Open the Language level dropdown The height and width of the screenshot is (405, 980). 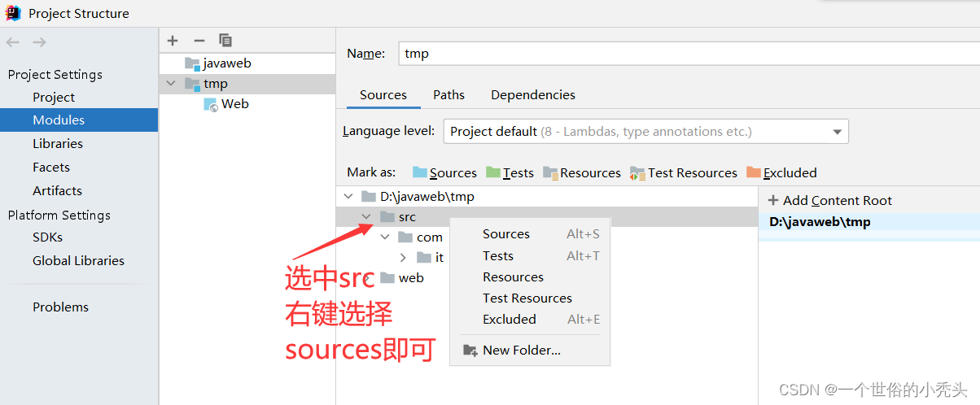coord(645,132)
